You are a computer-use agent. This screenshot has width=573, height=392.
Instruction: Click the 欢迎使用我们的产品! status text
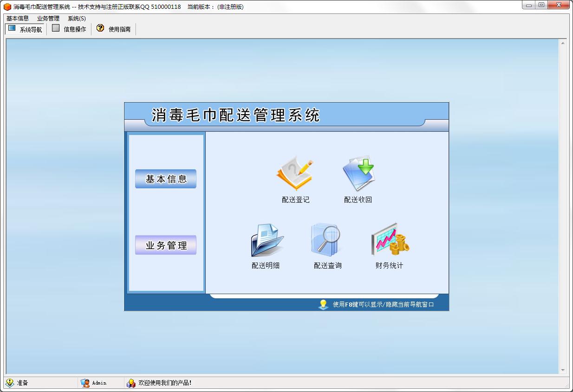click(x=165, y=383)
